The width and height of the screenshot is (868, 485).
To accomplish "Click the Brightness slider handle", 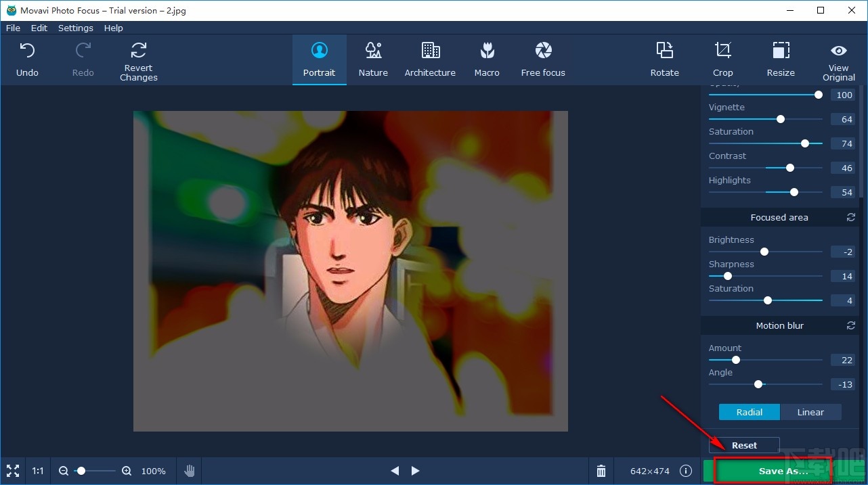I will coord(764,252).
